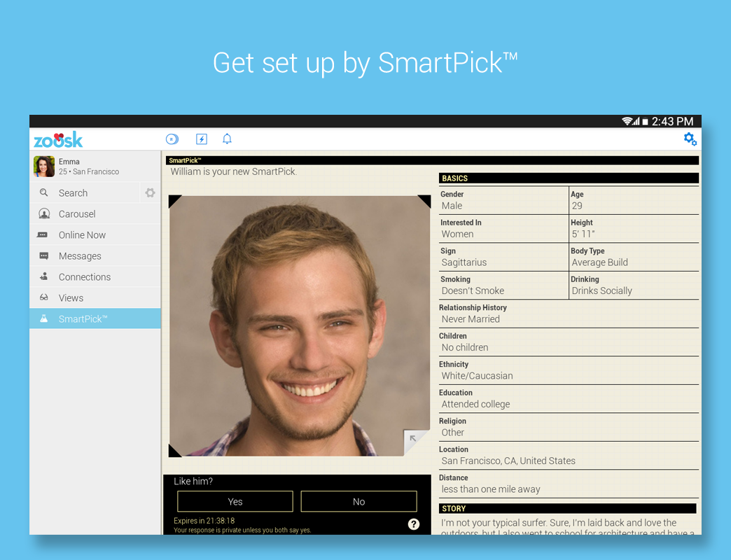Screen dimensions: 731x560
Task: Click the Gender value Male
Action: (452, 206)
